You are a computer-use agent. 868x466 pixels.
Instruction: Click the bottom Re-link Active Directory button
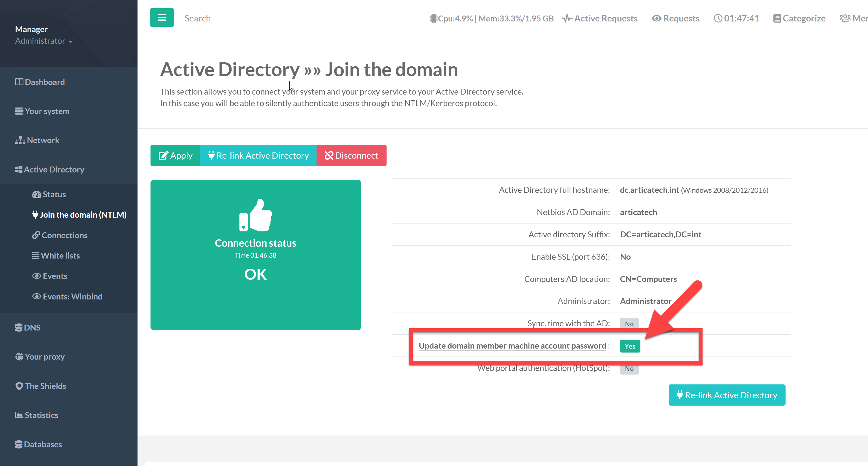tap(727, 395)
